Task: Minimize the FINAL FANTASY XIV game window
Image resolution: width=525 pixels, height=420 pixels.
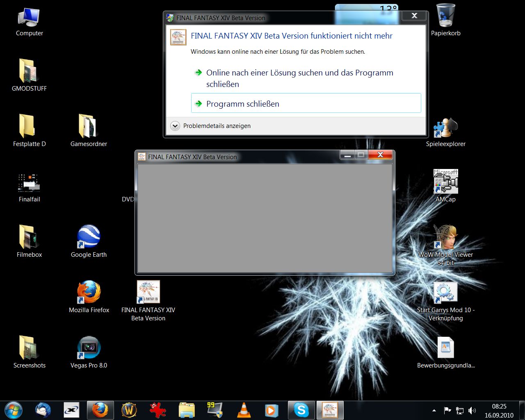Action: click(x=348, y=155)
